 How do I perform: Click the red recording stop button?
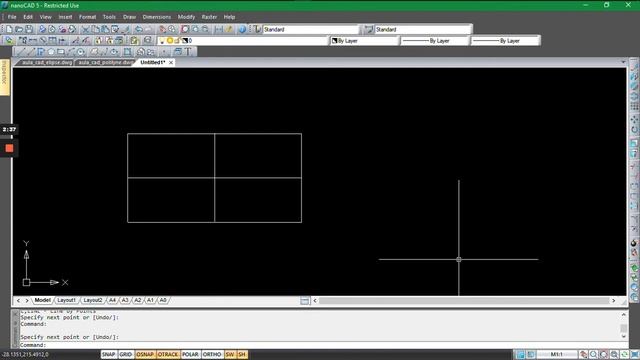pyautogui.click(x=9, y=148)
